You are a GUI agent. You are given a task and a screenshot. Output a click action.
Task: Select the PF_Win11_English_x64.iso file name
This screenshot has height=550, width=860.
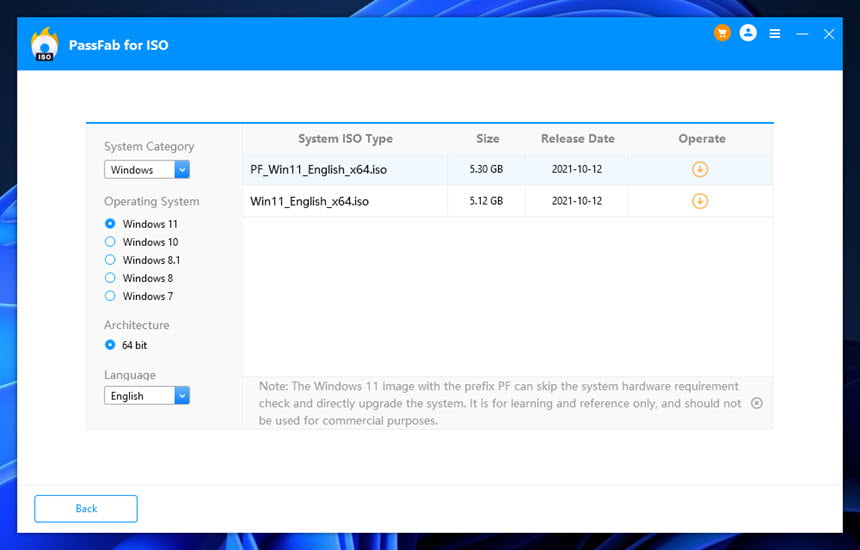click(x=319, y=169)
